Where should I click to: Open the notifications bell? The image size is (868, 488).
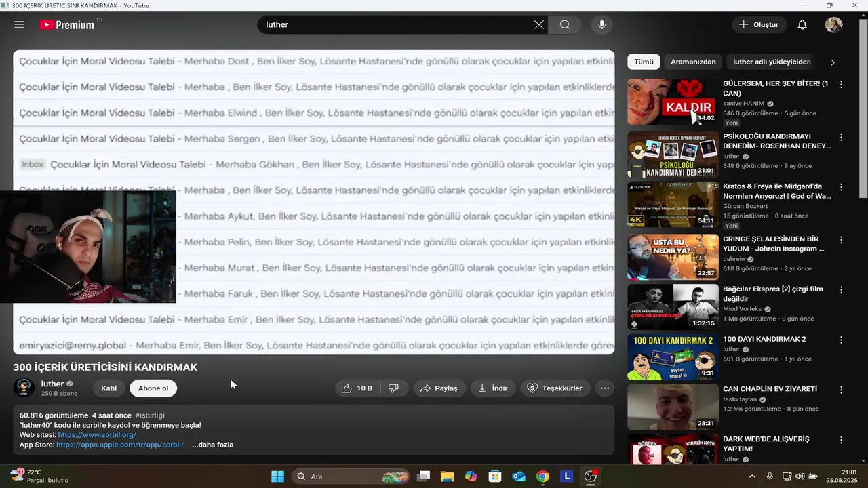coord(802,24)
